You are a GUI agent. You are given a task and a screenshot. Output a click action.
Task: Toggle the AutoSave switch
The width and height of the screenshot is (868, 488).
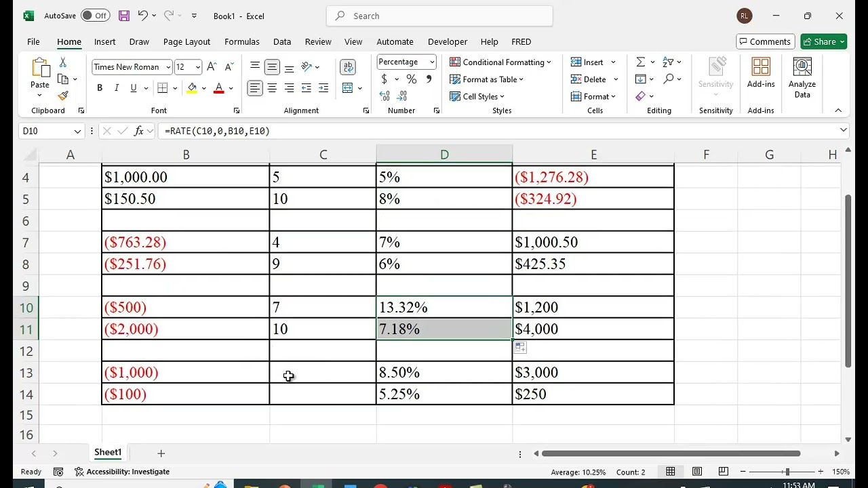tap(95, 16)
